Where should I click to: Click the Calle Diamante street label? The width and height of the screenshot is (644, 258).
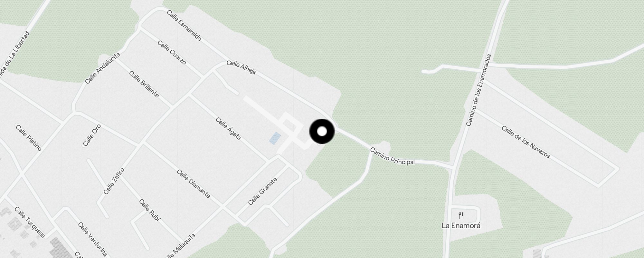click(194, 184)
